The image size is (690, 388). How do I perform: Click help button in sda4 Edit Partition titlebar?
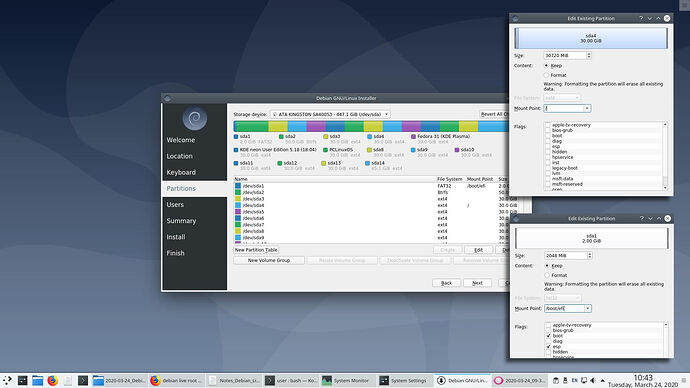[641, 18]
